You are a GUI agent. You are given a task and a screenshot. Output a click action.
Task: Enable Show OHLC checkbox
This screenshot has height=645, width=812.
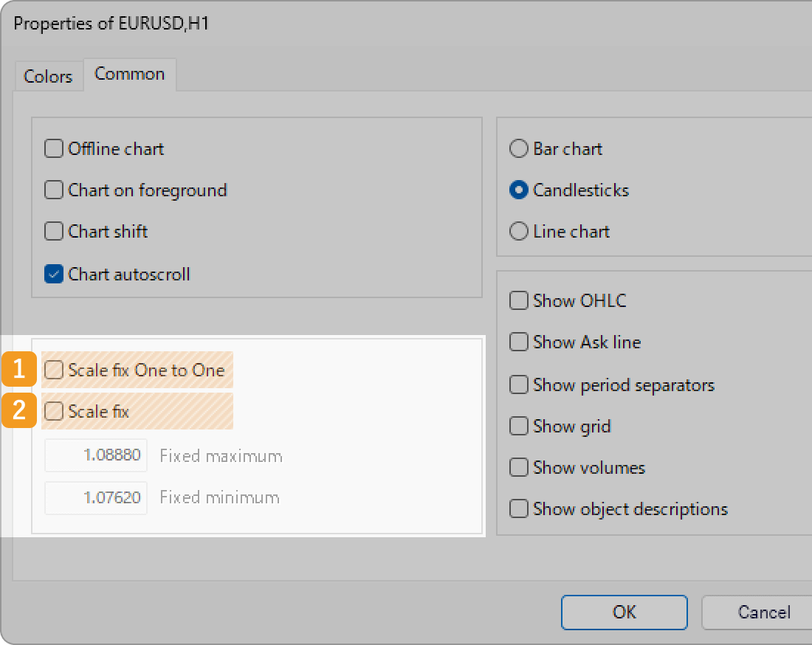point(520,301)
